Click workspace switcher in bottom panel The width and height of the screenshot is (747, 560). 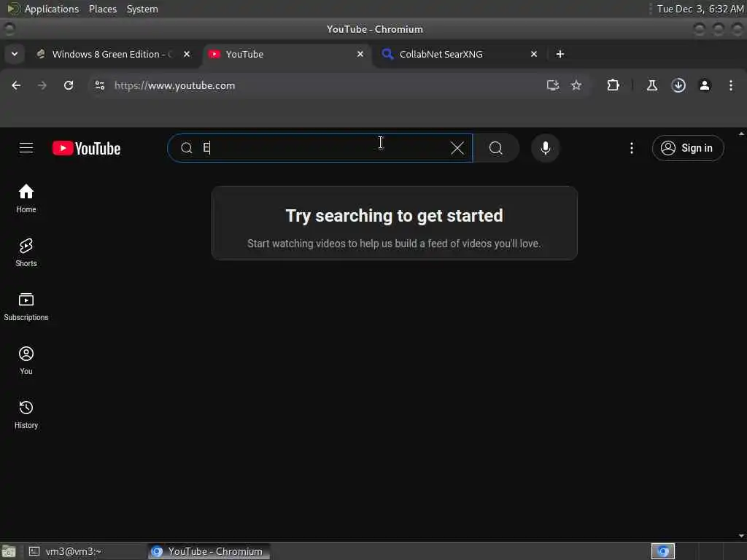662,551
